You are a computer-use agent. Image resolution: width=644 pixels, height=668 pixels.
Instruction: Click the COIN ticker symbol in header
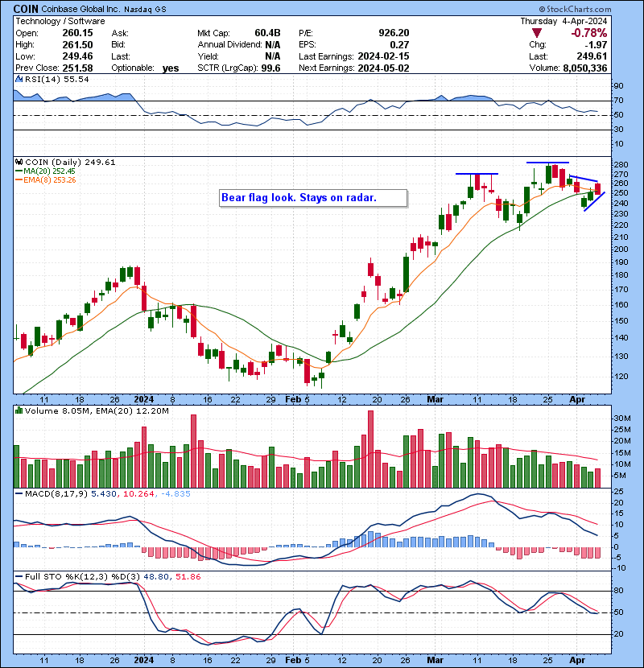(26, 9)
